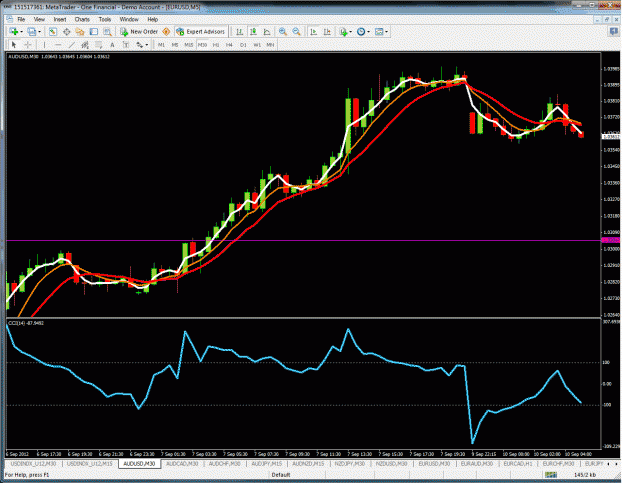Image resolution: width=625 pixels, height=483 pixels.
Task: Open the View menu
Action: (39, 19)
